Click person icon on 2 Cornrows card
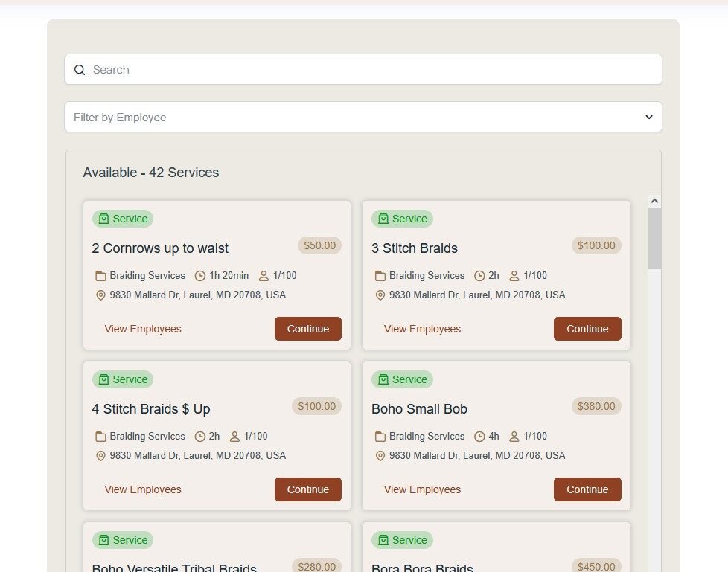The width and height of the screenshot is (728, 572). 264,276
